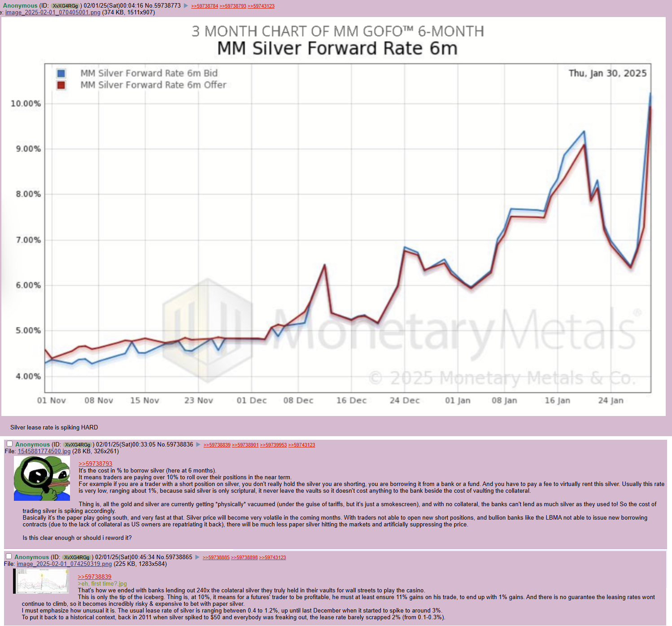Open the post menu arrow beside No.59738865
This screenshot has width=672, height=626.
click(x=197, y=557)
